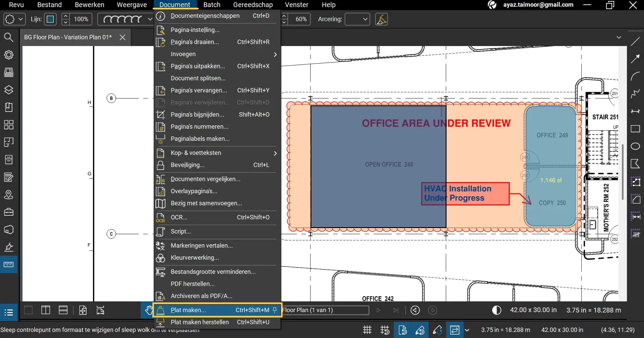Select the Ellipse tool

[x=635, y=146]
